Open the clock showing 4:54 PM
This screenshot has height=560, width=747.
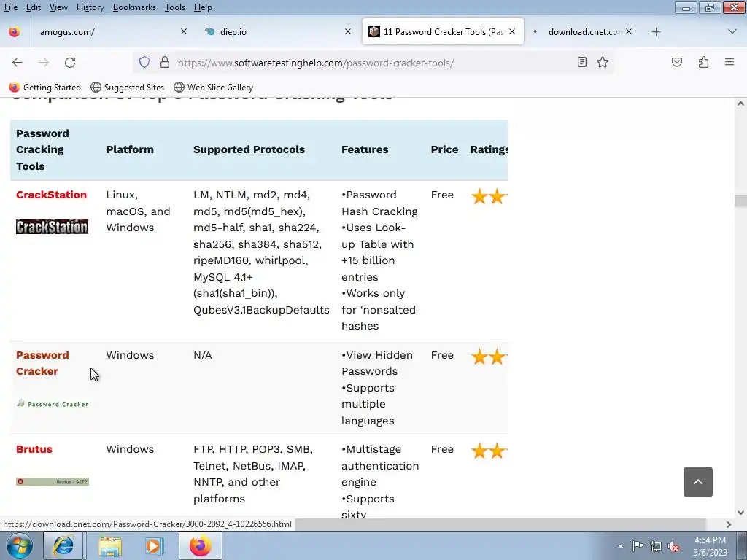(710, 546)
